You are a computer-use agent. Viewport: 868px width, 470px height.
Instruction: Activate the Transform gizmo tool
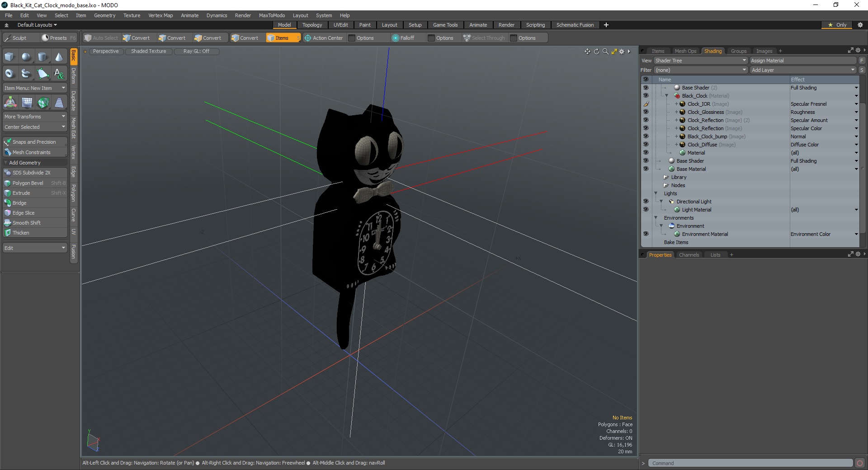[x=10, y=103]
